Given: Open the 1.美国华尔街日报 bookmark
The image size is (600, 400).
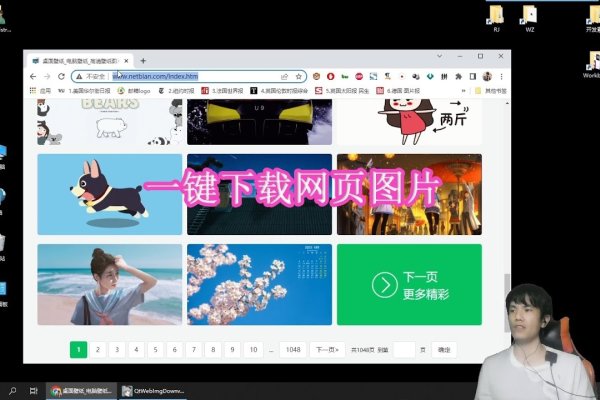Looking at the screenshot, I should tap(84, 91).
